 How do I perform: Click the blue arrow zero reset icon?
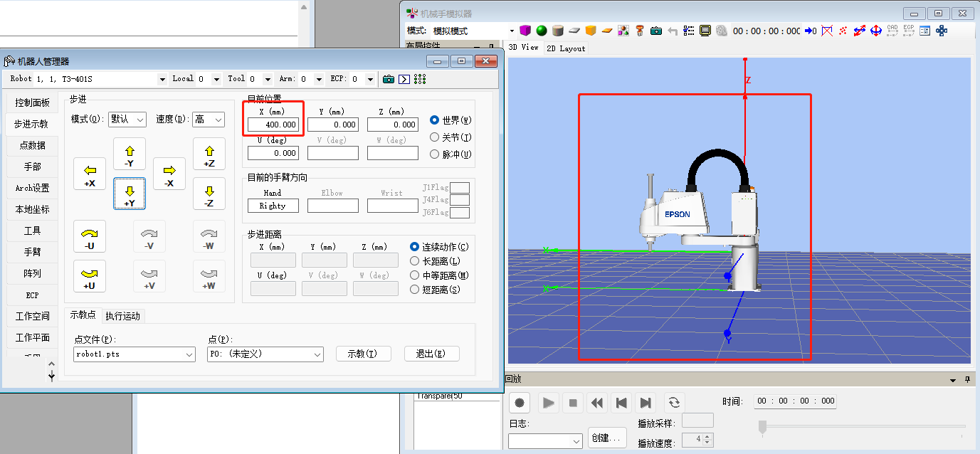tap(811, 31)
